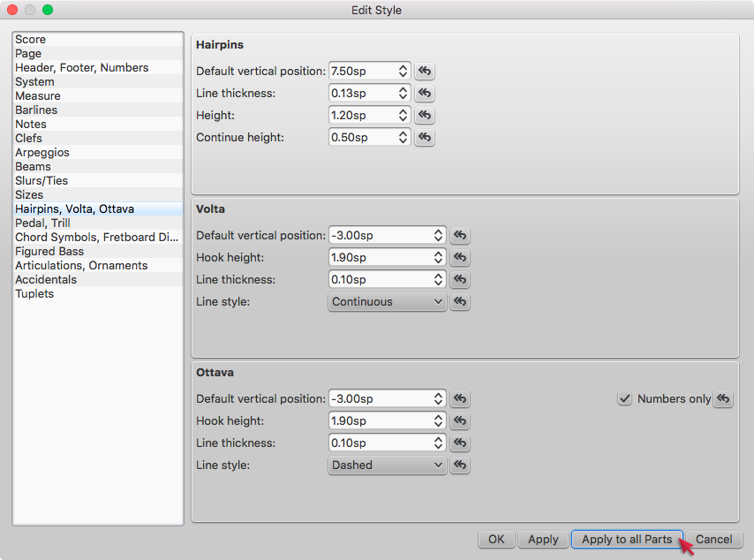Reset the Volta line style
Screen dimensions: 754x560
(x=460, y=301)
